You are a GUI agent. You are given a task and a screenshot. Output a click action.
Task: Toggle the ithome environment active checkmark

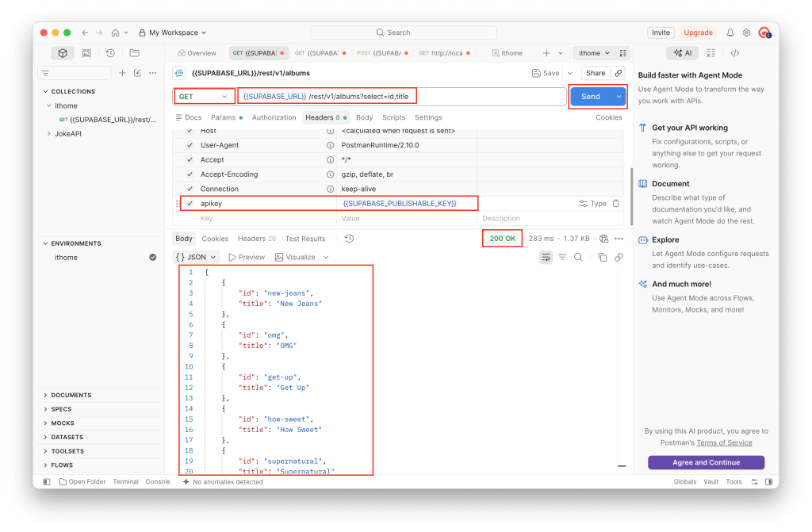(153, 258)
